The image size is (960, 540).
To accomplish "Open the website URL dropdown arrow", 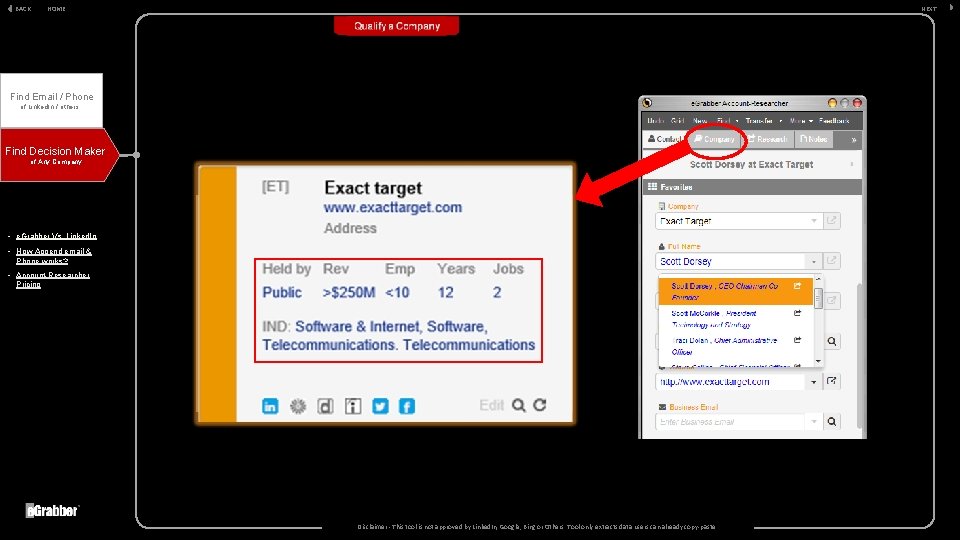I will tap(814, 382).
